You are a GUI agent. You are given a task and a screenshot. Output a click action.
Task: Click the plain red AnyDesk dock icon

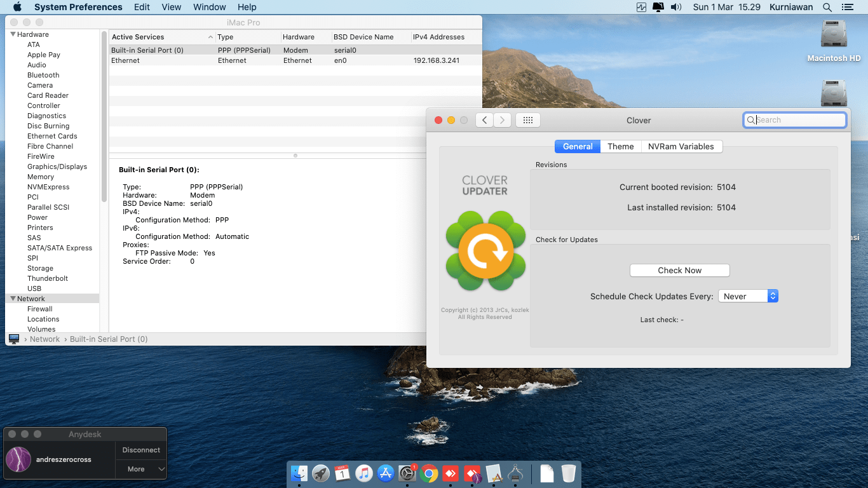tap(451, 473)
